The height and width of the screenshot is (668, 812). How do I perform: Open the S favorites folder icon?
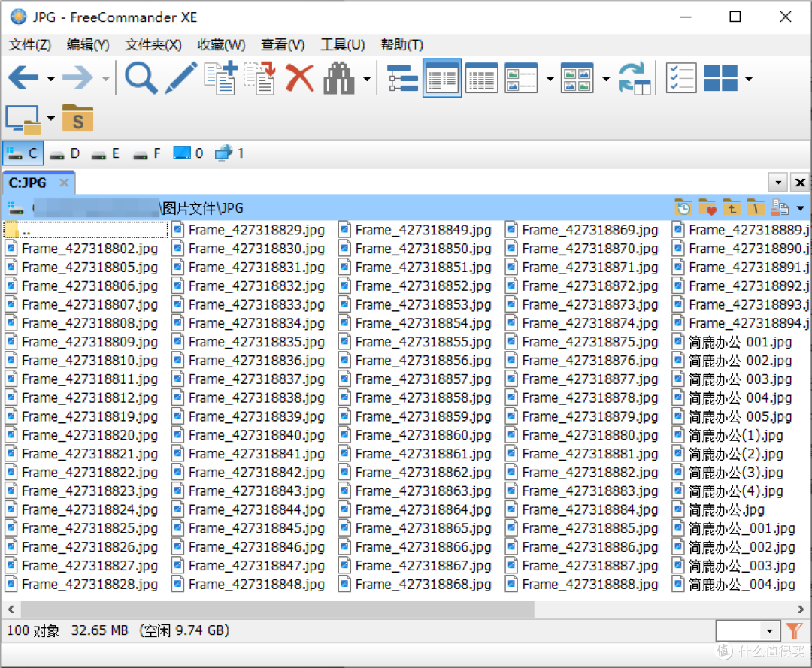[x=77, y=119]
